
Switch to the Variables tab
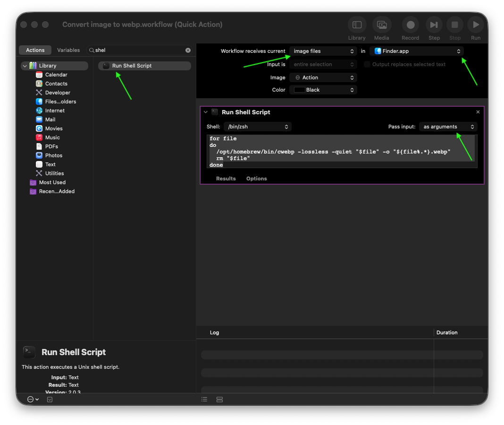[68, 50]
